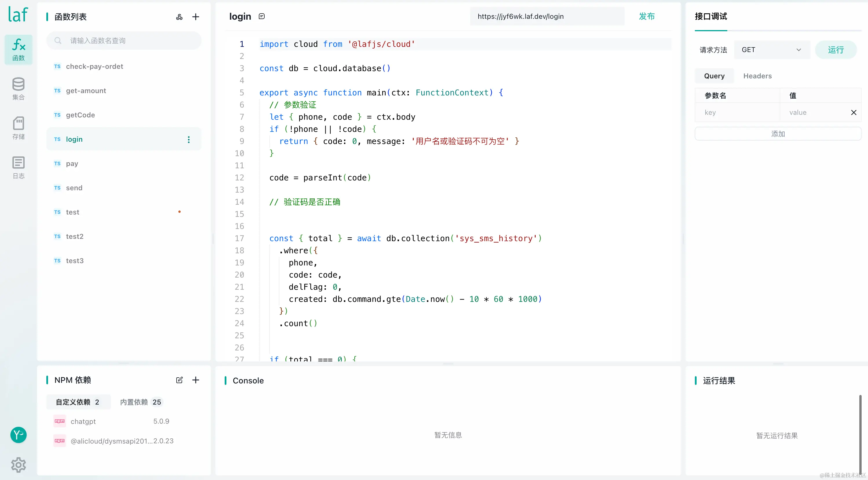868x480 pixels.
Task: Click the 发布 publish button
Action: pyautogui.click(x=646, y=16)
